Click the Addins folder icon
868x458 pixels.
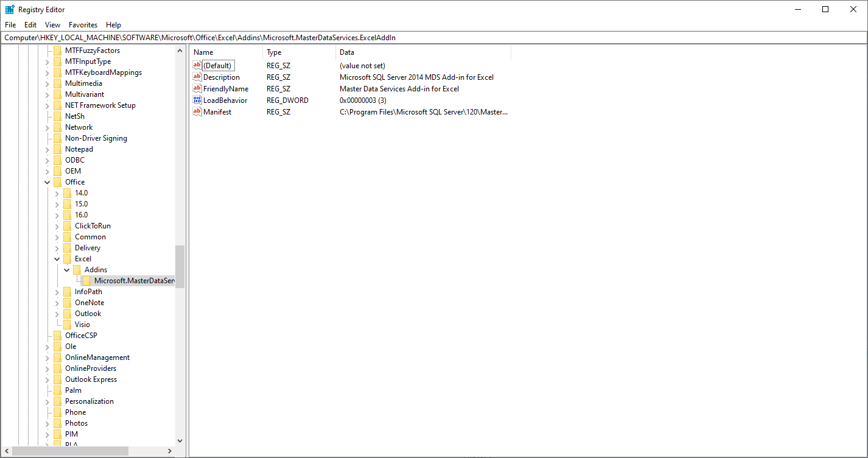[x=77, y=270]
